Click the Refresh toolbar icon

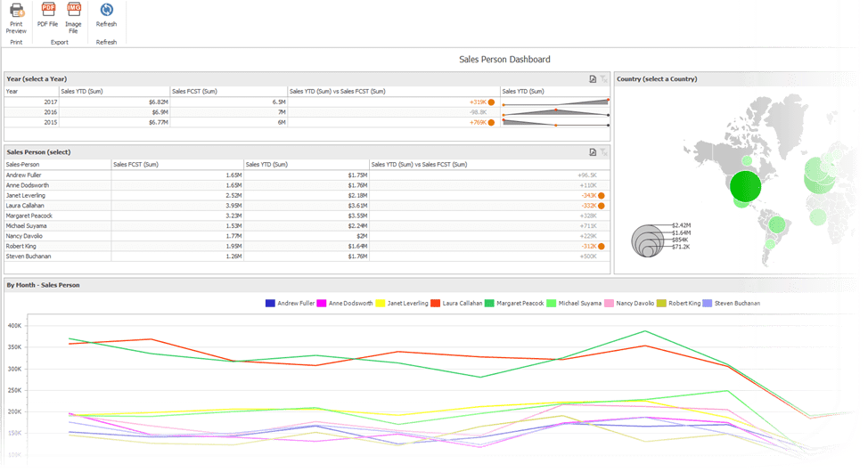tap(106, 15)
